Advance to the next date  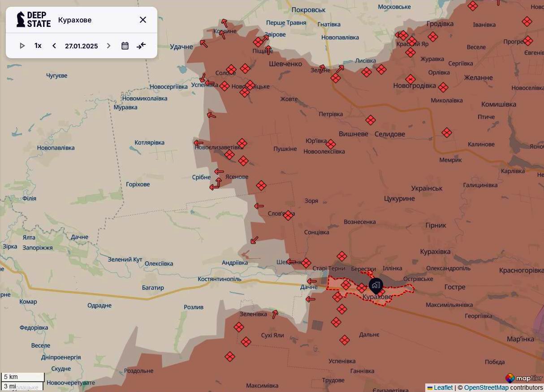pyautogui.click(x=108, y=45)
